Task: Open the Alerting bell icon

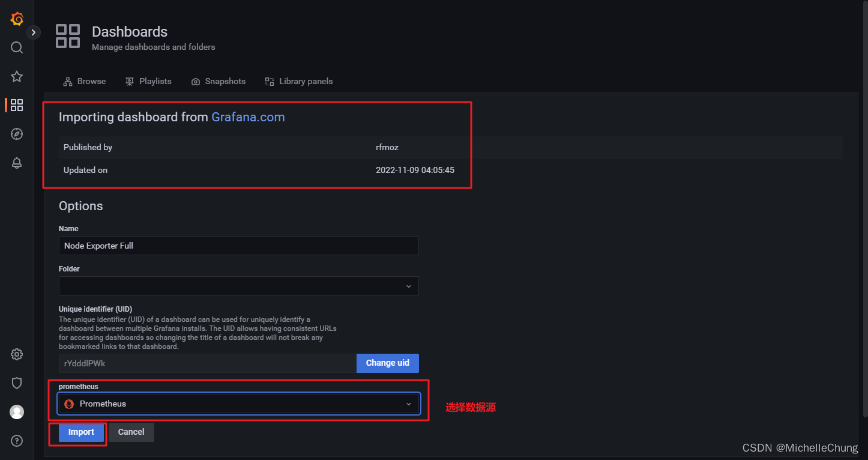Action: click(x=17, y=163)
